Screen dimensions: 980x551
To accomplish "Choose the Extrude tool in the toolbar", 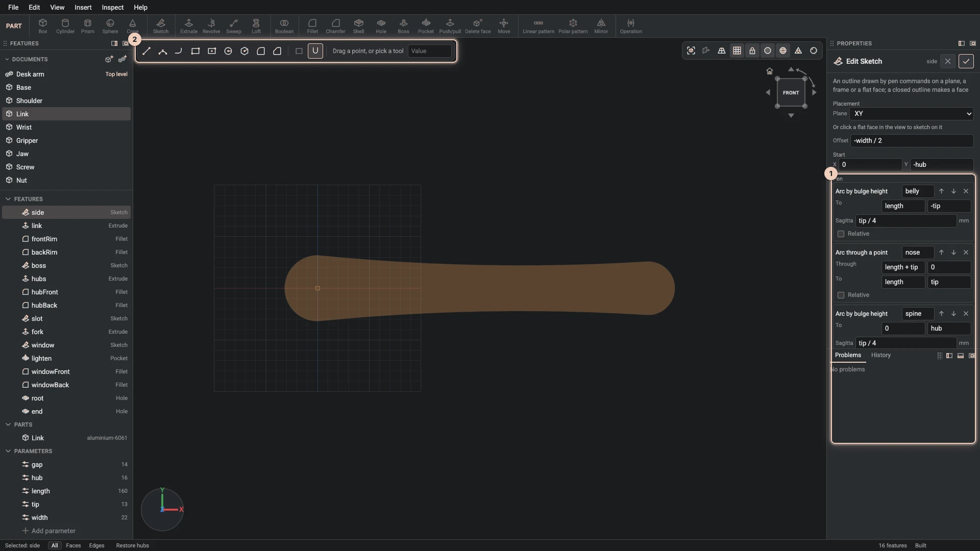I will tap(189, 26).
